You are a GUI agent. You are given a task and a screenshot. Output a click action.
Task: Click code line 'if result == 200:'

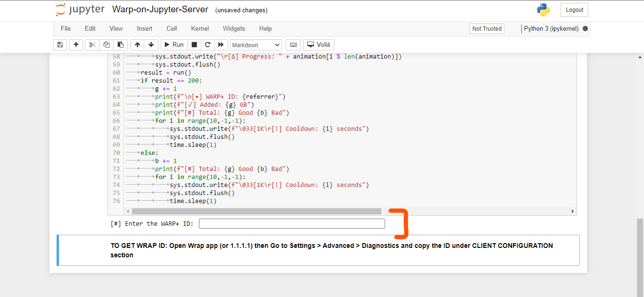[x=171, y=80]
